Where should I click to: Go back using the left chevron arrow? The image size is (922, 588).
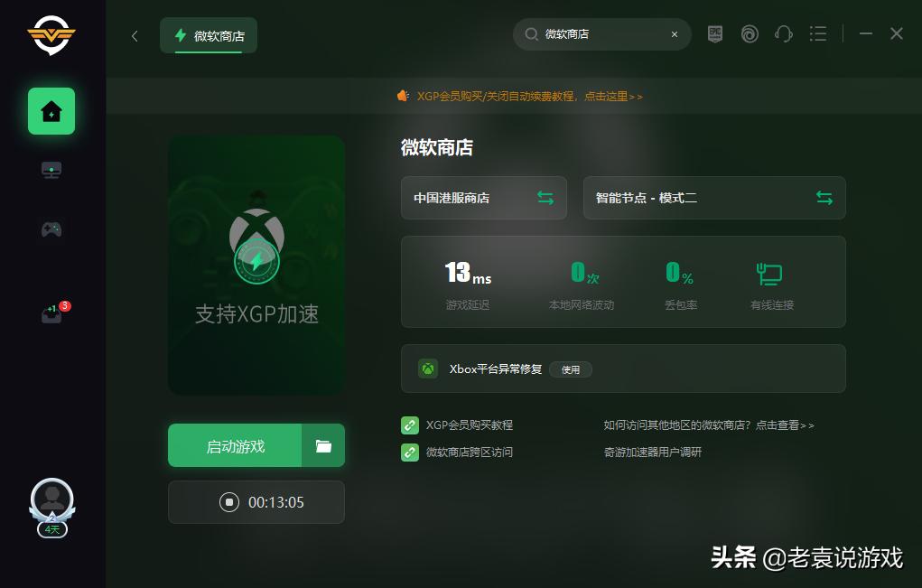[x=135, y=34]
